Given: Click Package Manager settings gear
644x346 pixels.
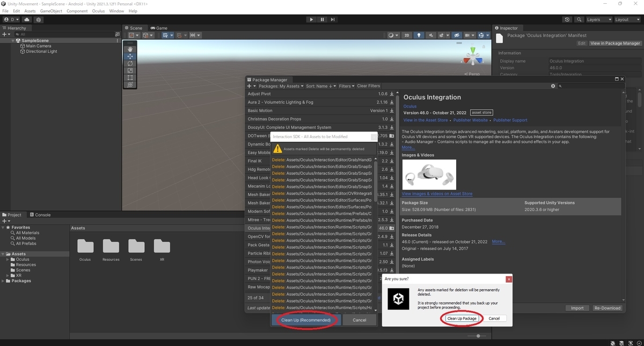Looking at the screenshot, I should point(553,86).
